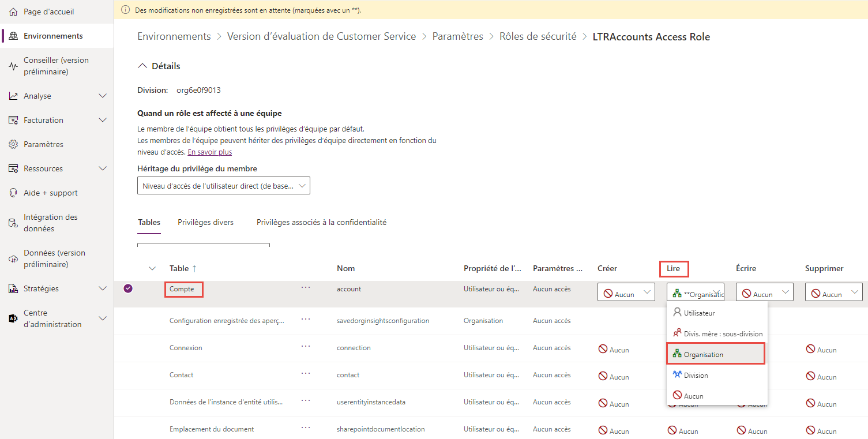Open Version d'évaluation de Customer Service breadcrumb
The image size is (868, 439).
pyautogui.click(x=321, y=36)
